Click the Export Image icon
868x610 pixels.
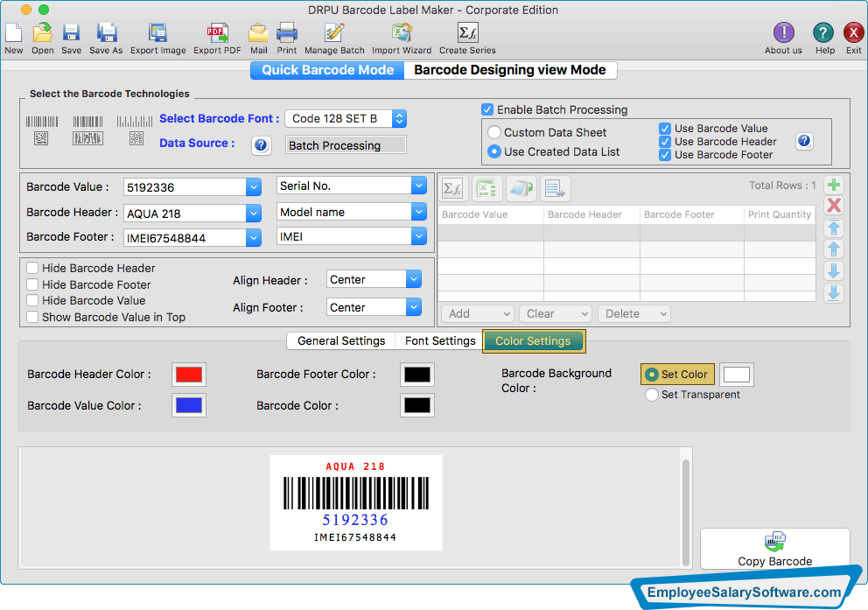click(x=157, y=33)
